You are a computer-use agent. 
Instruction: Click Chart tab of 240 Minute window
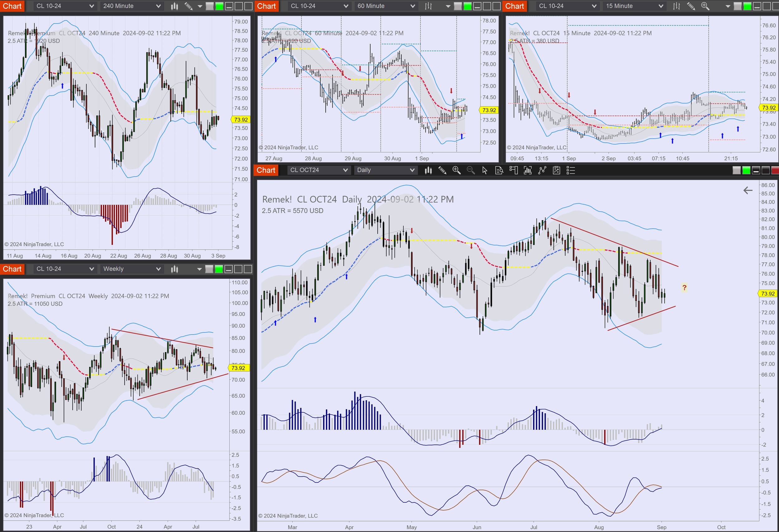pos(12,6)
